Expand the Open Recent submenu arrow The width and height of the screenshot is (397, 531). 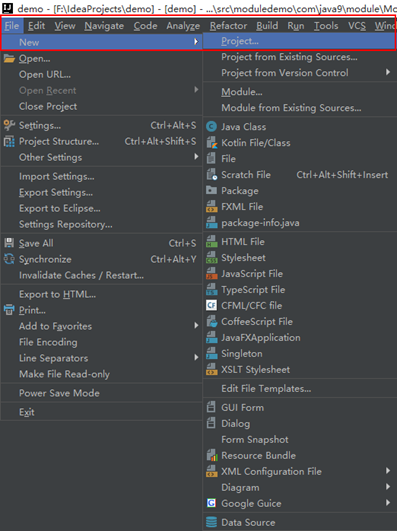coord(196,90)
